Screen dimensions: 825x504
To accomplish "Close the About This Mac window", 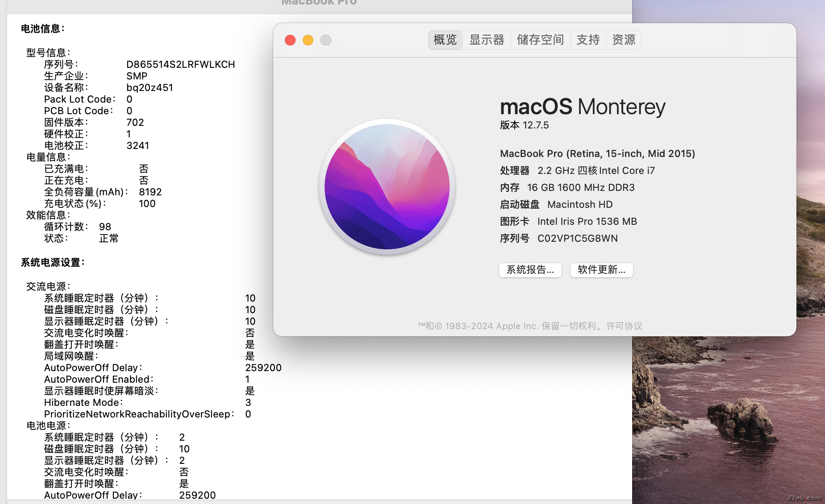I will (x=290, y=40).
